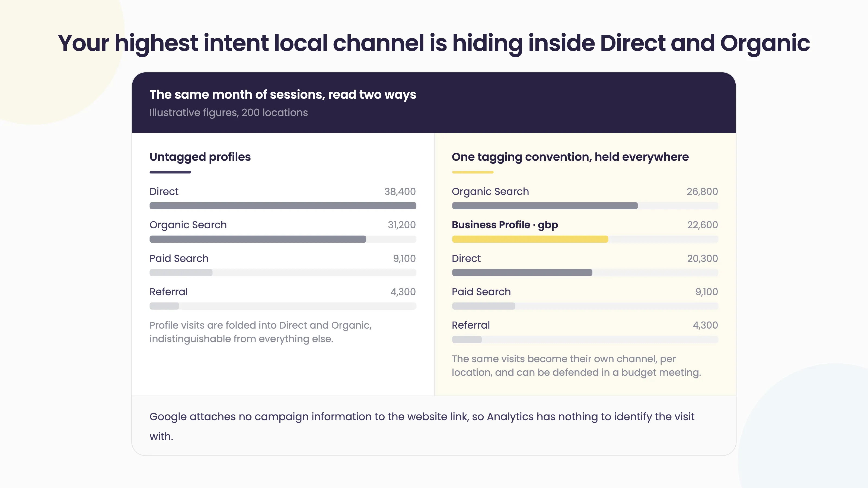This screenshot has height=488, width=868.
Task: Click the Direct label under Untagged profiles
Action: pyautogui.click(x=164, y=191)
